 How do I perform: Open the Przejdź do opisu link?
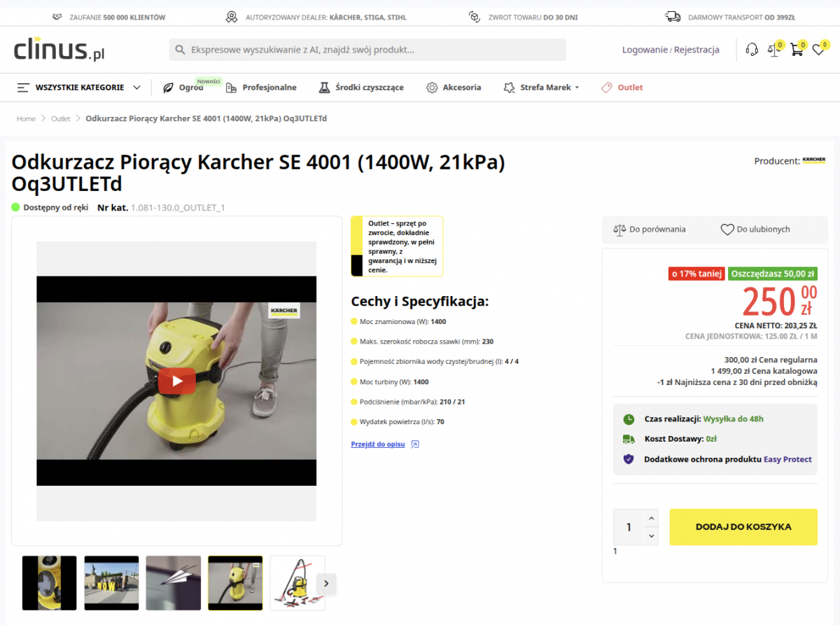tap(378, 444)
